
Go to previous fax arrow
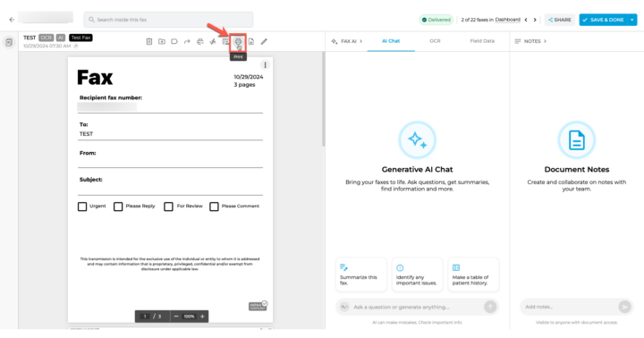[x=526, y=20]
